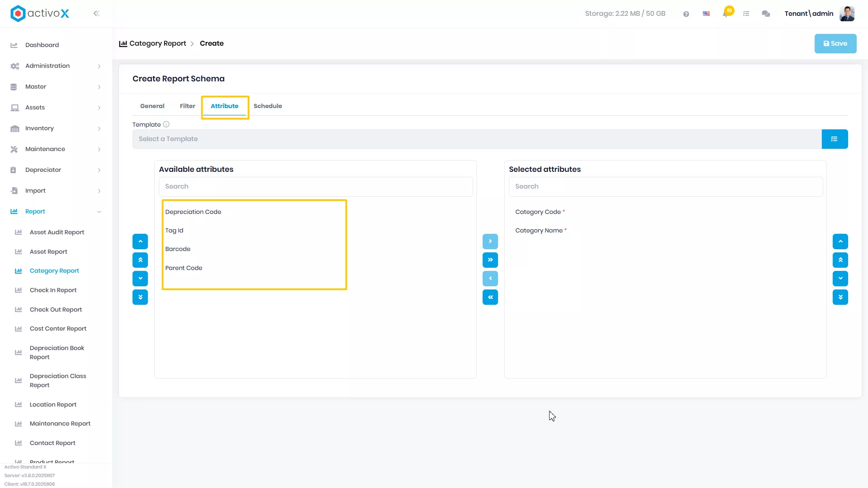Change language via the flag icon
This screenshot has width=868, height=488.
pos(706,14)
